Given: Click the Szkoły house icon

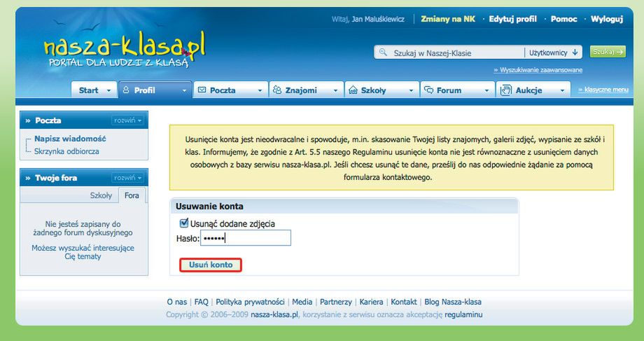Looking at the screenshot, I should (353, 90).
